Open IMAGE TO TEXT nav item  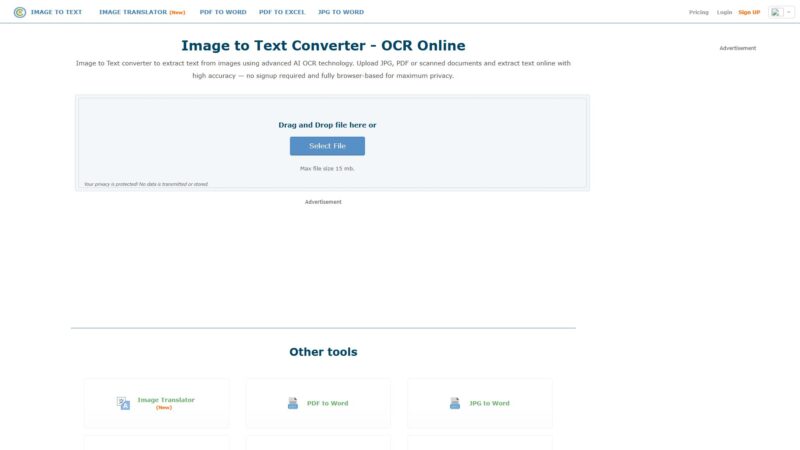(56, 12)
